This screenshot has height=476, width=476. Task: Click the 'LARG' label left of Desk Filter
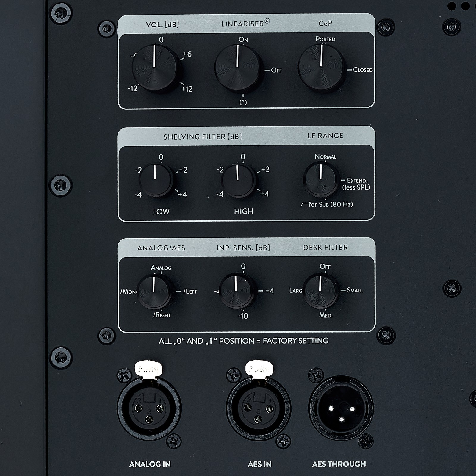(296, 290)
